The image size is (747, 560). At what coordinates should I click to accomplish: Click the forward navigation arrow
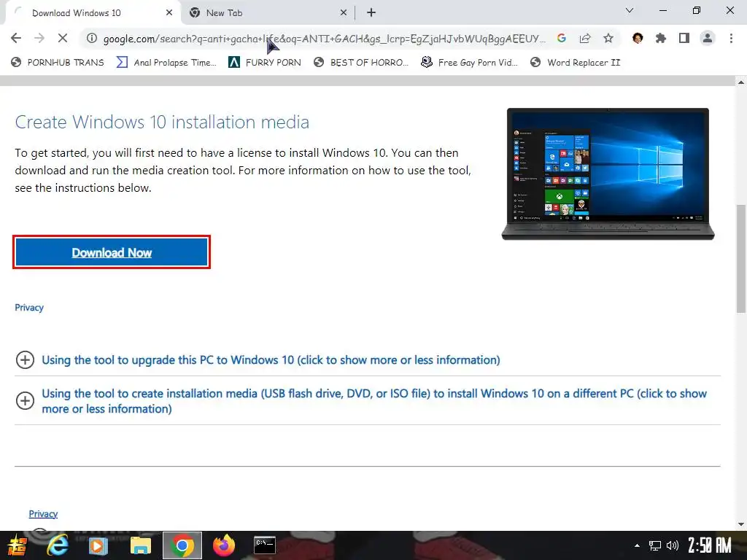pos(39,38)
